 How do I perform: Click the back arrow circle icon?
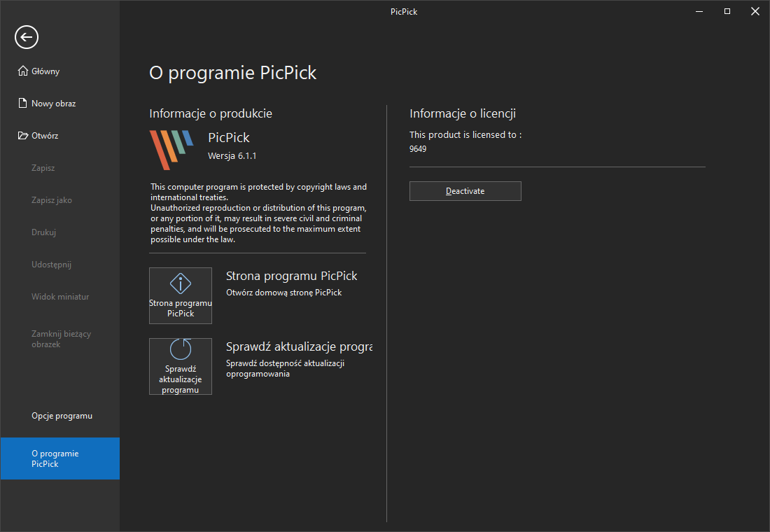[x=27, y=37]
